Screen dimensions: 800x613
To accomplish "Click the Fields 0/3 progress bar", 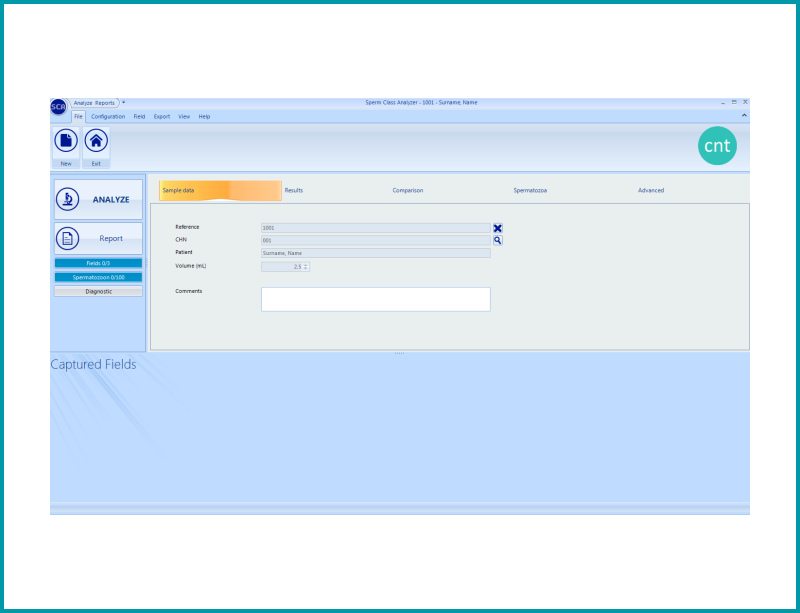I will tap(98, 263).
